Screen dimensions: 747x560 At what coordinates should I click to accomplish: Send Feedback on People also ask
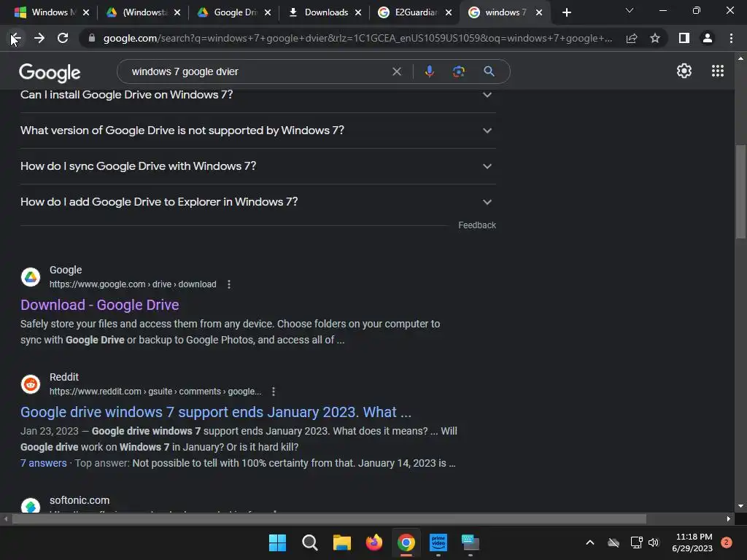(x=477, y=225)
